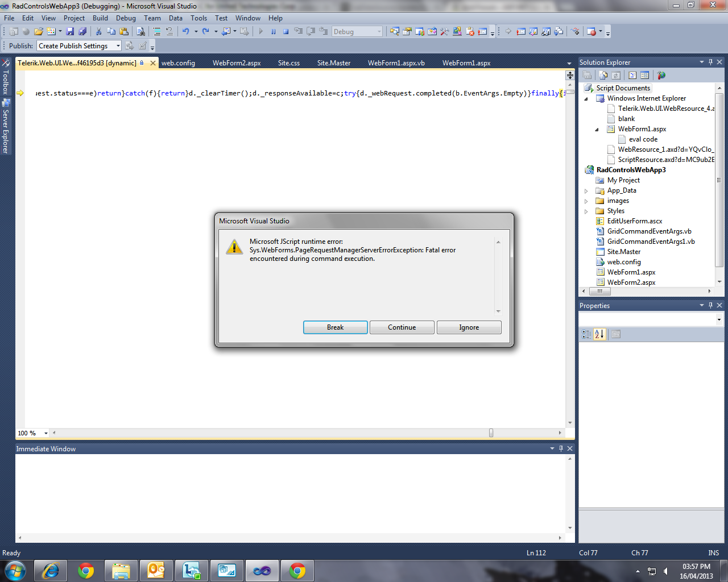This screenshot has width=728, height=582.
Task: Click the Open File toolbar icon
Action: point(38,32)
